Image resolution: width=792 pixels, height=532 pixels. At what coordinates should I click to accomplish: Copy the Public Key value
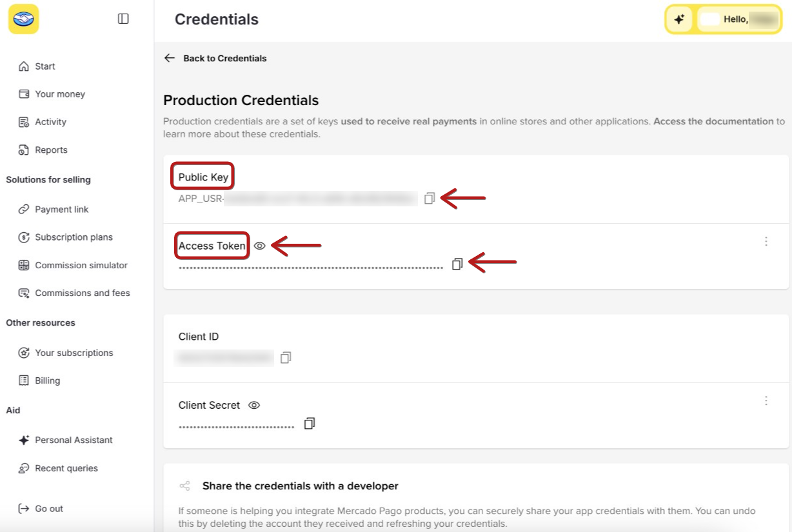430,199
